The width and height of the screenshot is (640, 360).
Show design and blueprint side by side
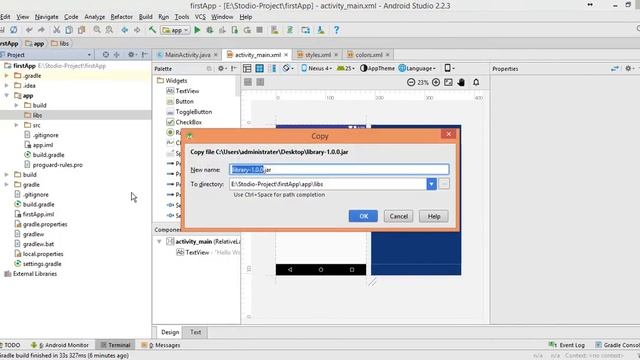(x=273, y=69)
